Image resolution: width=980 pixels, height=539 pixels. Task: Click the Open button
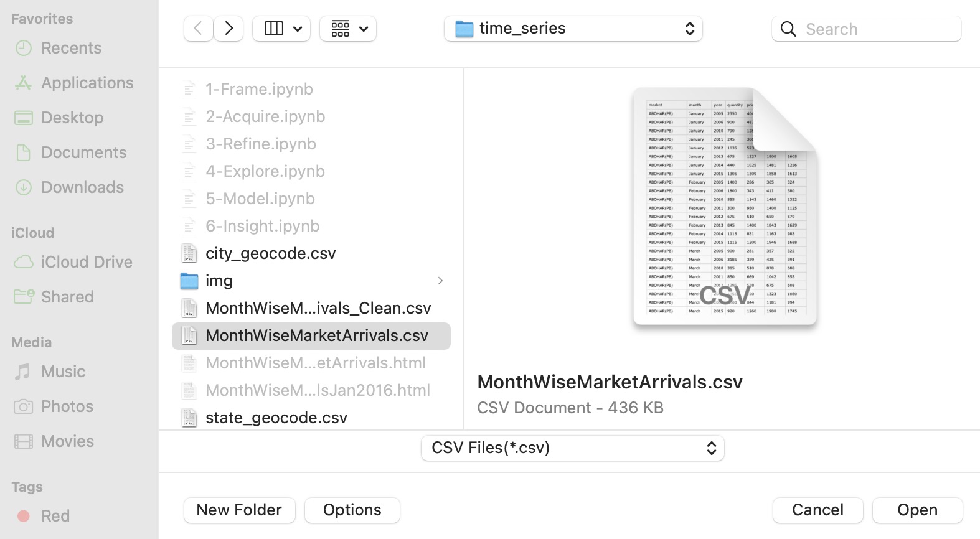click(x=917, y=510)
